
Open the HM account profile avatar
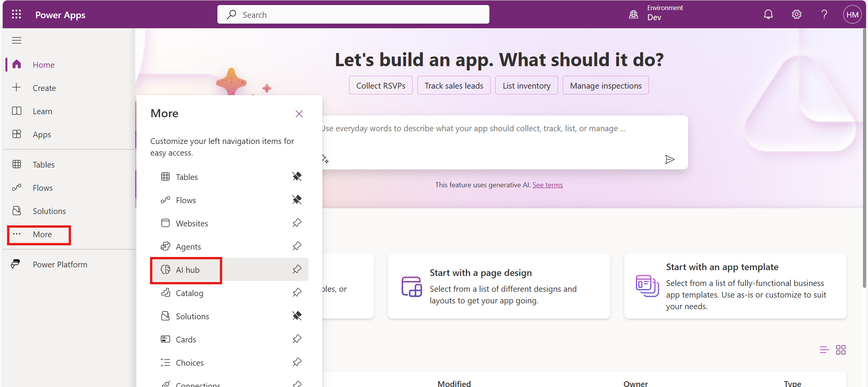click(x=852, y=15)
